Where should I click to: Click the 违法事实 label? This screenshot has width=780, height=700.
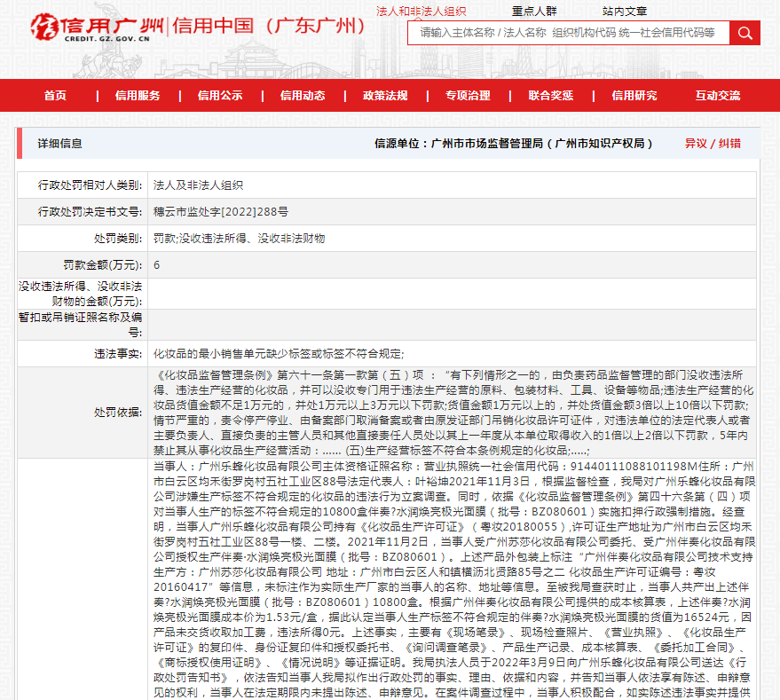[x=118, y=354]
